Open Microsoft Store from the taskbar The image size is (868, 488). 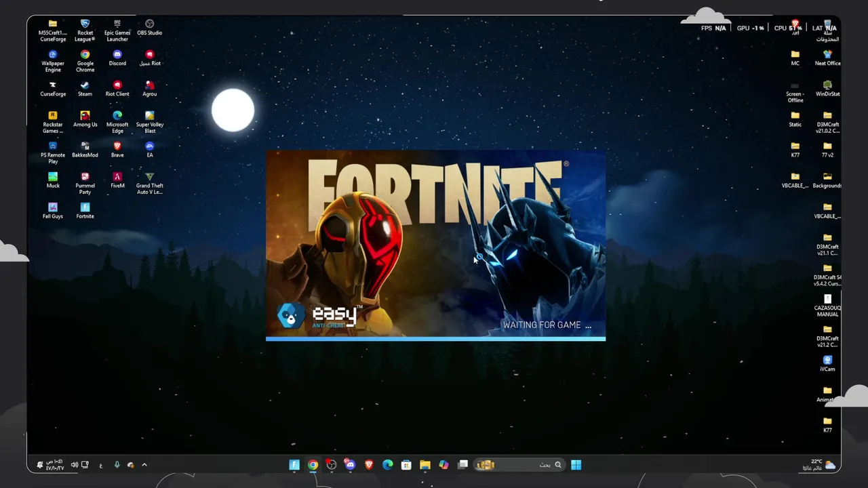point(406,465)
